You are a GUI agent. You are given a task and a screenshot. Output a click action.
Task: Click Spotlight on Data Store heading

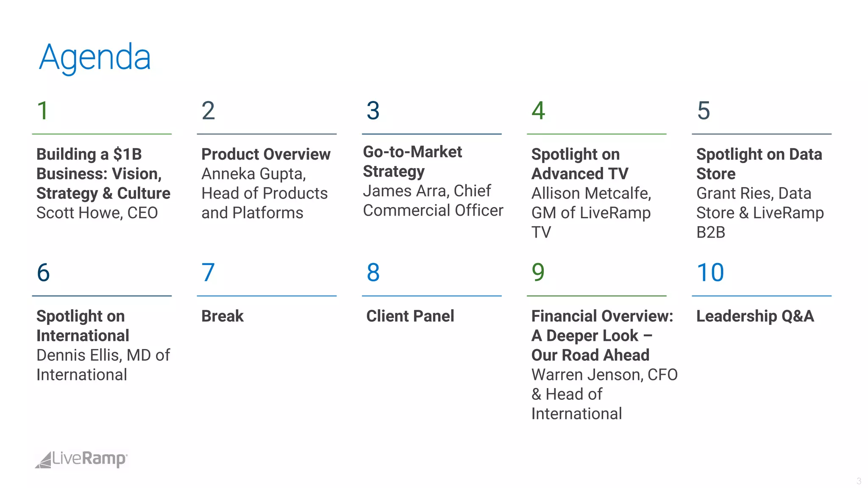759,164
